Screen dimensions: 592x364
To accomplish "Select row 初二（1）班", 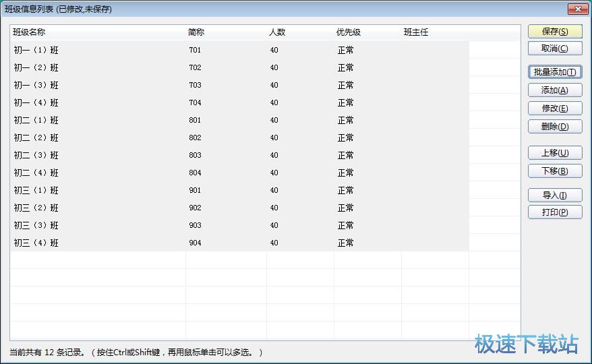I will tap(239, 120).
